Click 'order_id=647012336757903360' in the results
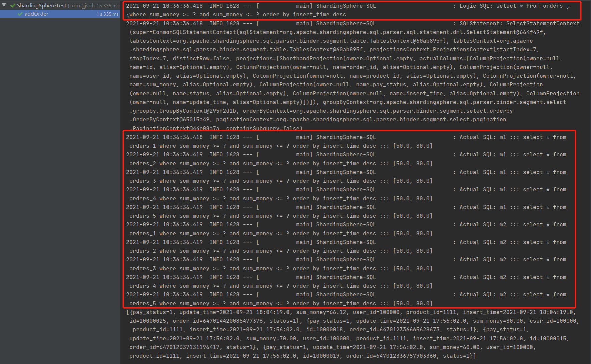 [x=391, y=356]
